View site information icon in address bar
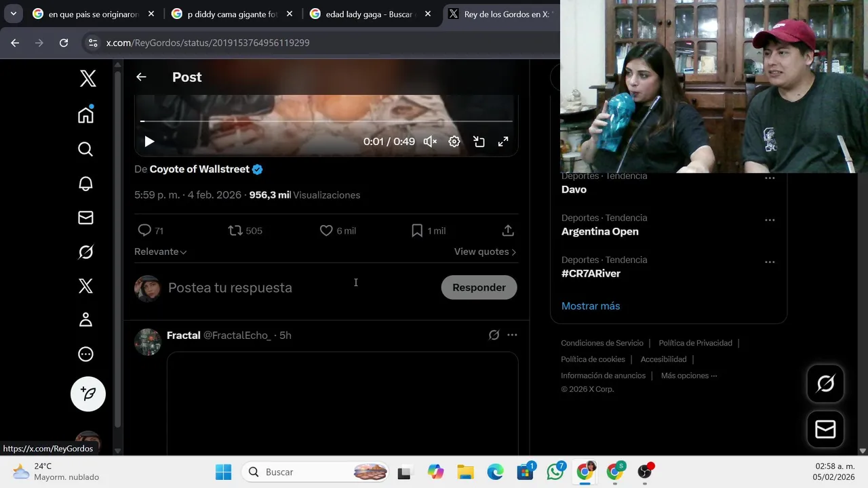 coord(93,43)
